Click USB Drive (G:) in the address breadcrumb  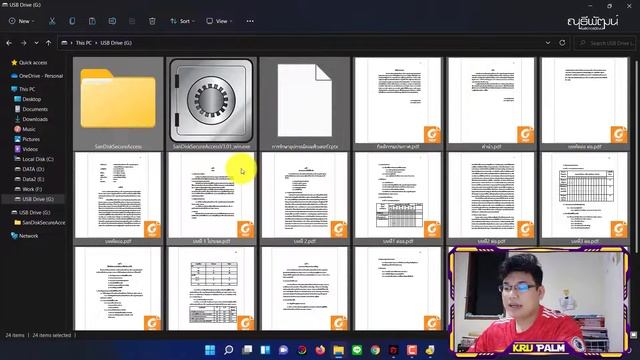(x=116, y=43)
